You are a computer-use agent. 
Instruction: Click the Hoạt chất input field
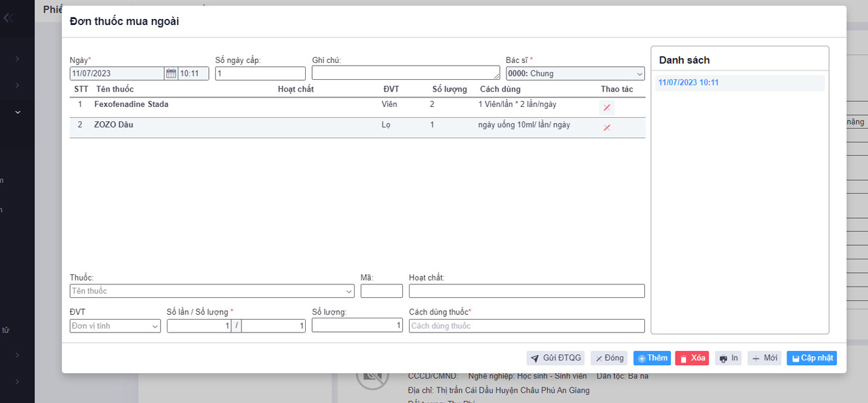click(527, 291)
